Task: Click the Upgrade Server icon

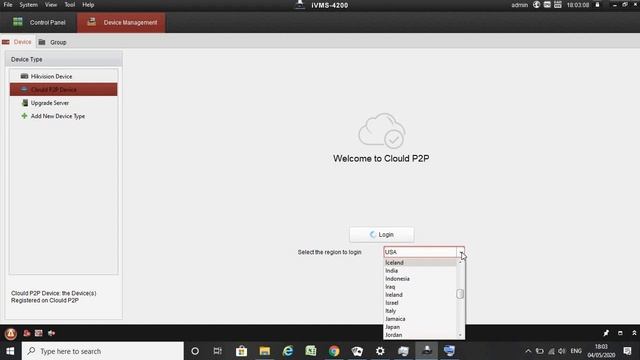Action: pos(25,103)
